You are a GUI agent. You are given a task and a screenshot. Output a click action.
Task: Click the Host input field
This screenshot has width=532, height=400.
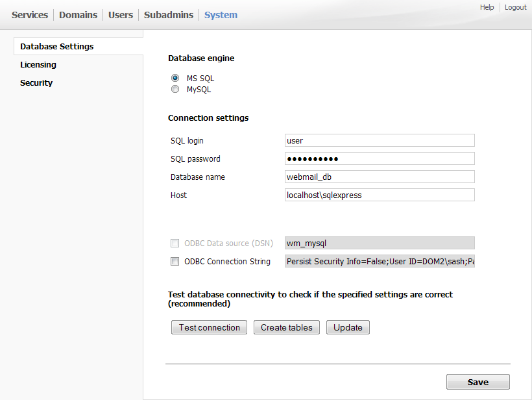(380, 195)
